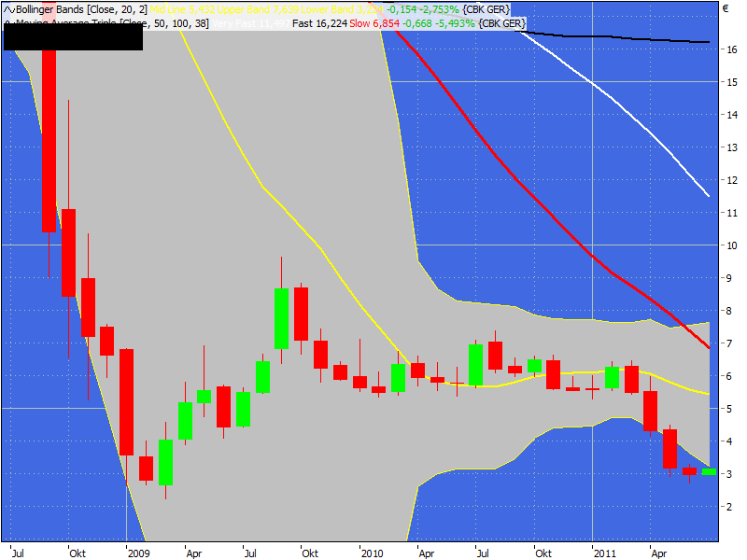Select the Moving Average Triple parameters label
This screenshot has height=560, width=747.
coord(112,23)
